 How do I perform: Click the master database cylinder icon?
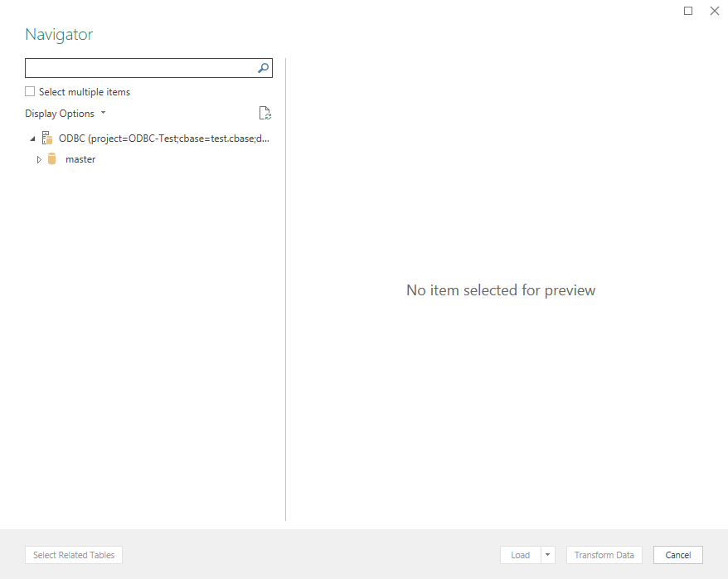51,159
